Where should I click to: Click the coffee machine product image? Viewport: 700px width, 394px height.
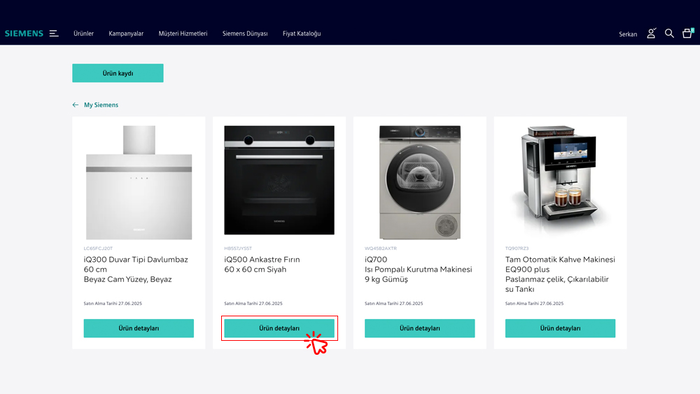[560, 178]
